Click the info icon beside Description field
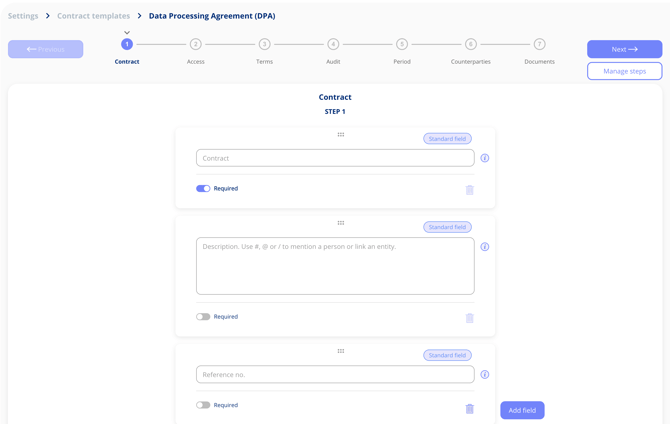 click(x=485, y=247)
